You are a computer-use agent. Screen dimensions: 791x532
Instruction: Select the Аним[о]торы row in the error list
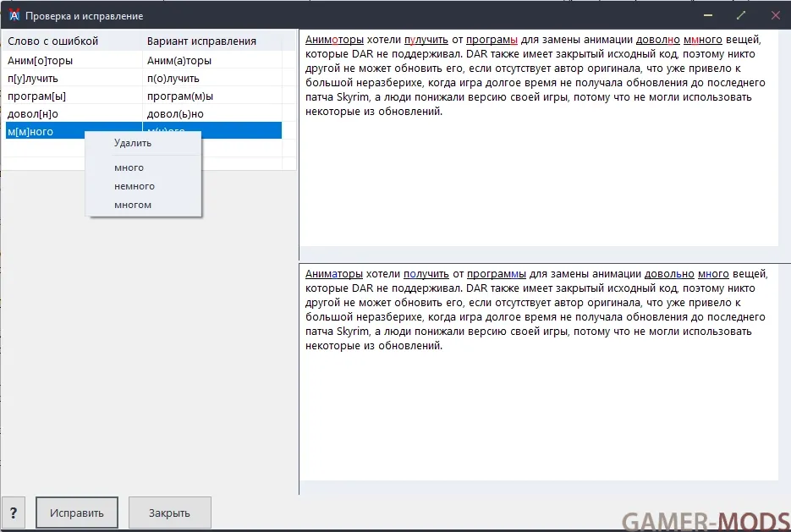[40, 61]
